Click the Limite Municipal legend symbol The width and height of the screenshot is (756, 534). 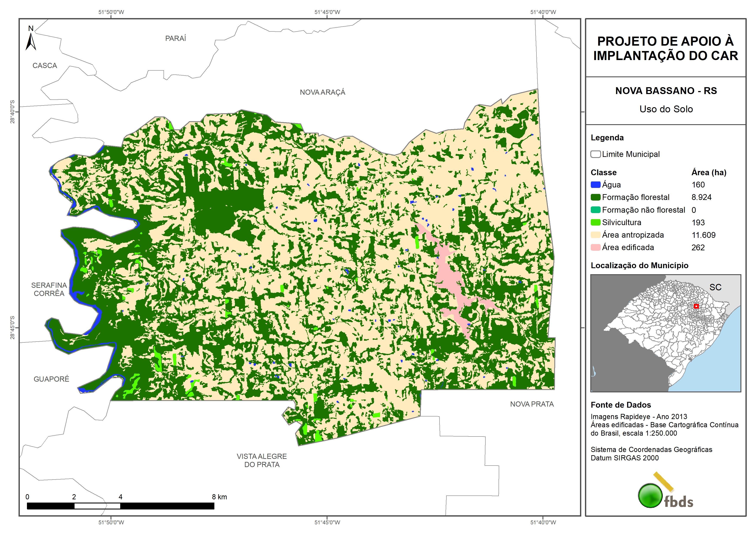(x=595, y=154)
